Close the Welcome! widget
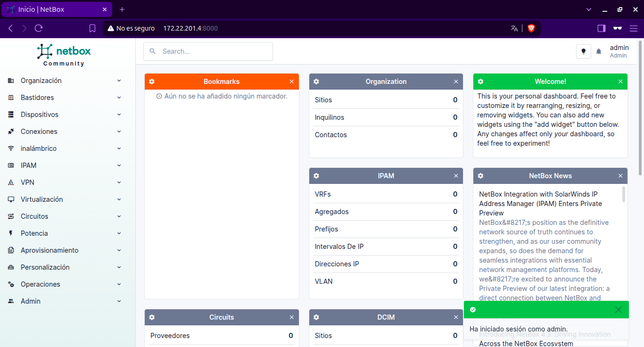 620,82
